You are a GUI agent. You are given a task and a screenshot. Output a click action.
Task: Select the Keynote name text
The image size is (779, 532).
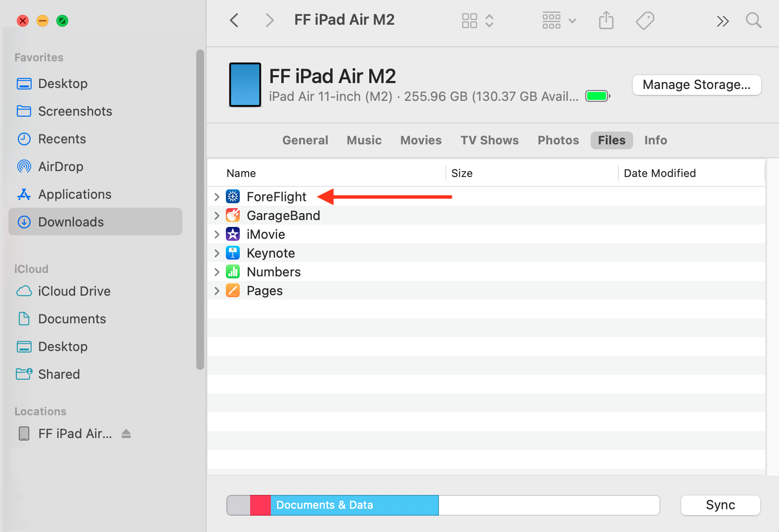click(271, 253)
